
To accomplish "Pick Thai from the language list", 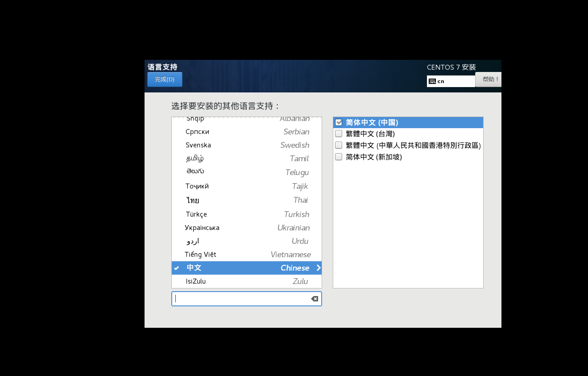I will pos(246,200).
